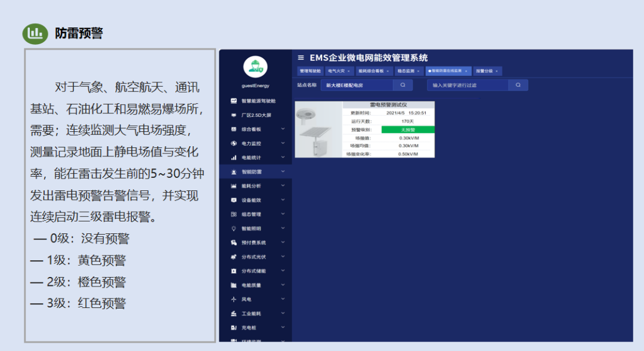The width and height of the screenshot is (644, 351).
Task: Click the 设备能效 monitor icon
Action: point(234,200)
